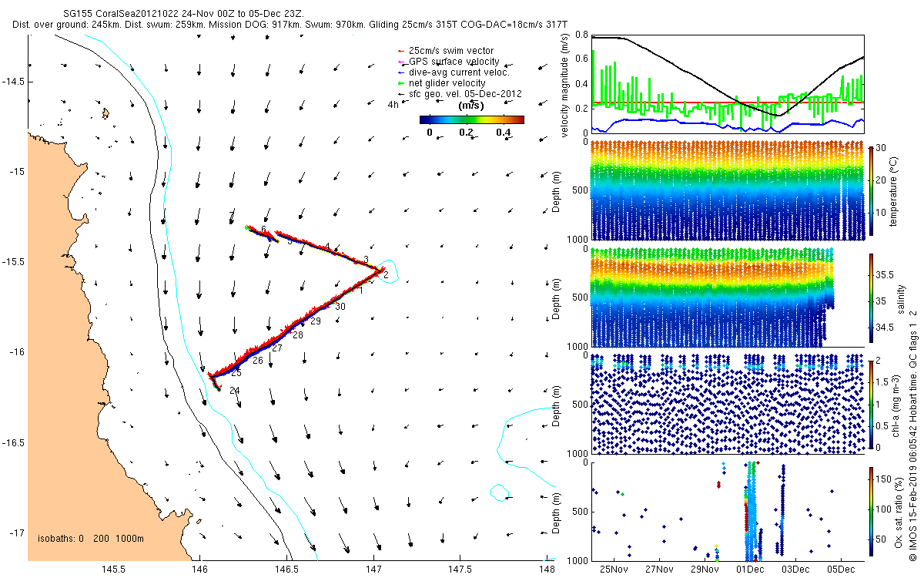Click legend entry 'GPS surface velocity'
The height and width of the screenshot is (578, 924).
tap(454, 62)
